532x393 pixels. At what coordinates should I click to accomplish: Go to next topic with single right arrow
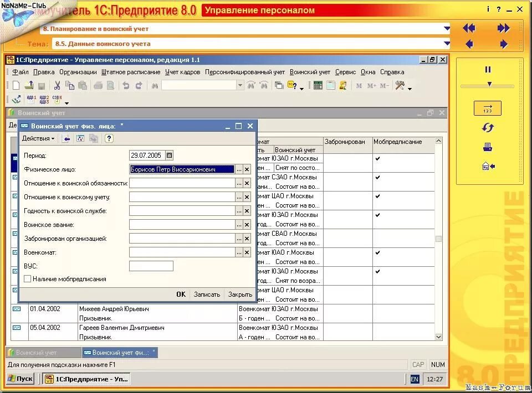click(504, 44)
